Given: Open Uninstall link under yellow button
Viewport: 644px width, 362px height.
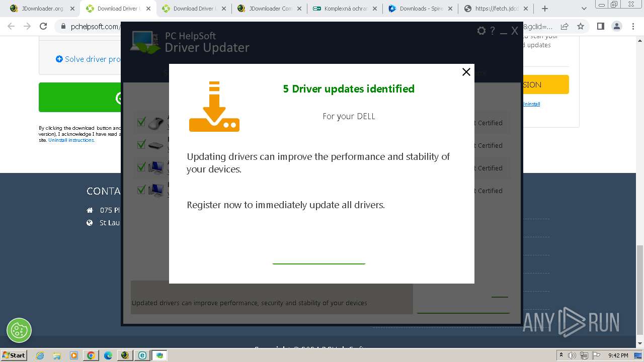Looking at the screenshot, I should coord(531,104).
